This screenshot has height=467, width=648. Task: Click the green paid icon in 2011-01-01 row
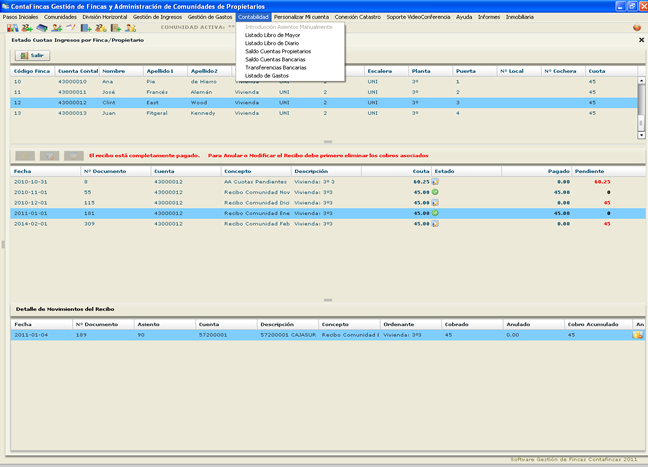[x=435, y=213]
